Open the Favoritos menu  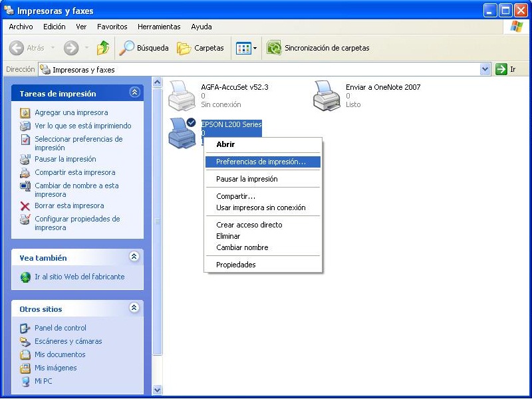pyautogui.click(x=112, y=27)
